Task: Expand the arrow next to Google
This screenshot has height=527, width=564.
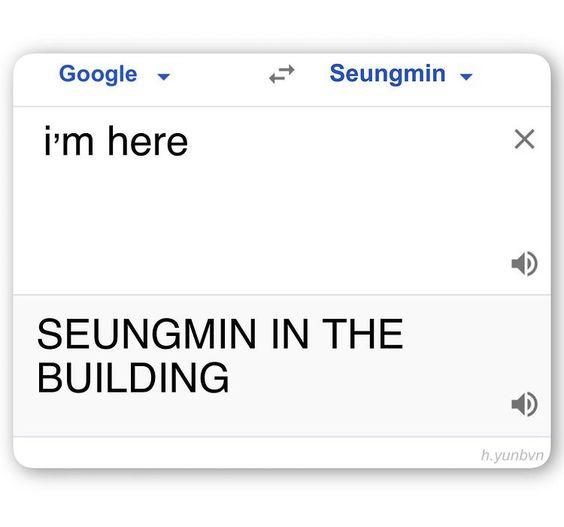Action: pos(164,76)
